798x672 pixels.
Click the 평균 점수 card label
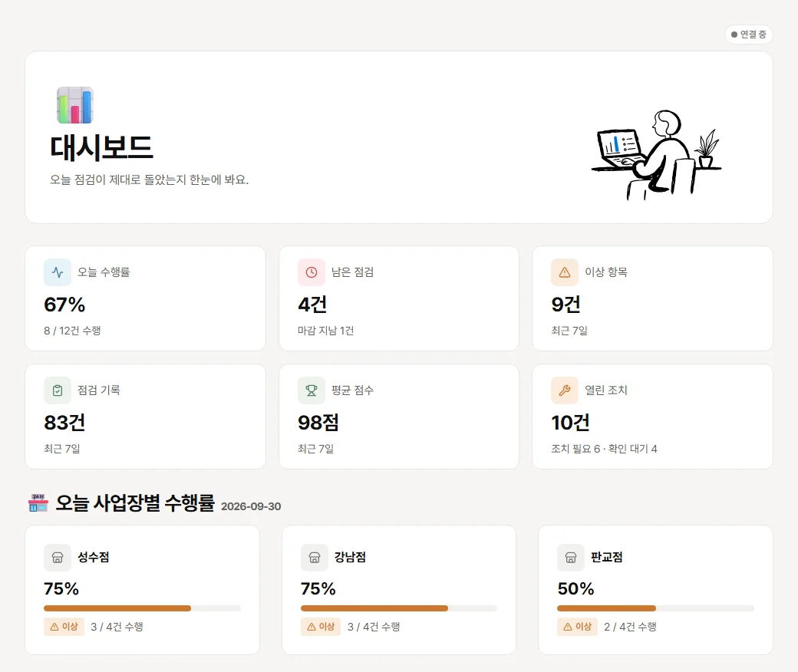point(352,390)
